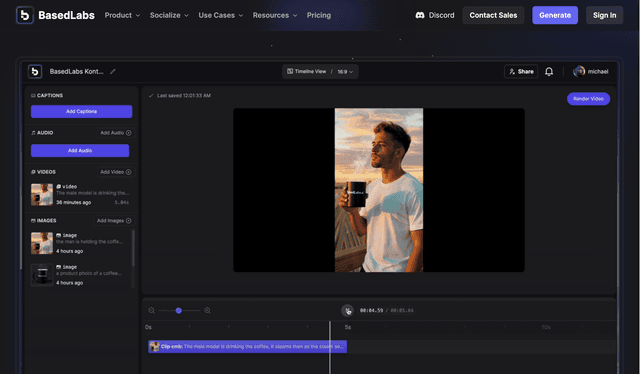Click the editor's BasedLabs logo icon
Screen dimensions: 640x374
tap(35, 71)
